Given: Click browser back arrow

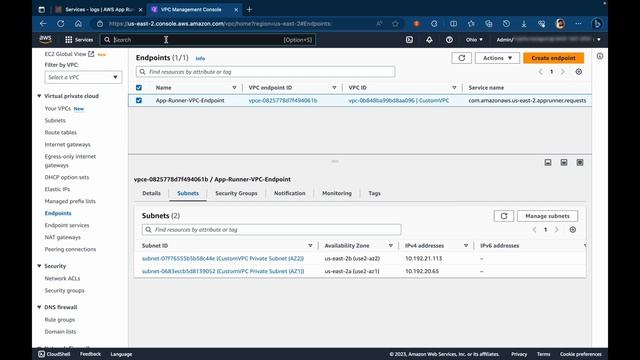Looking at the screenshot, I should pos(43,24).
